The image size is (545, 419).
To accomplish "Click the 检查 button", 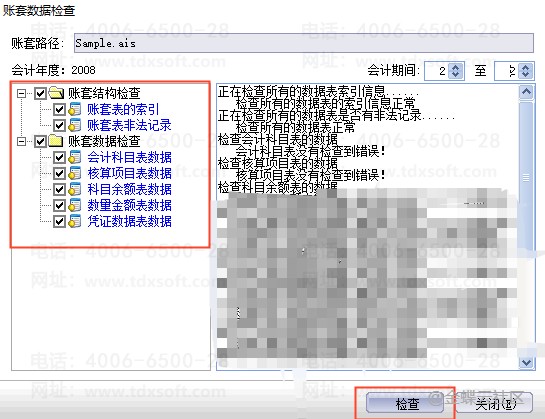I will tap(405, 404).
